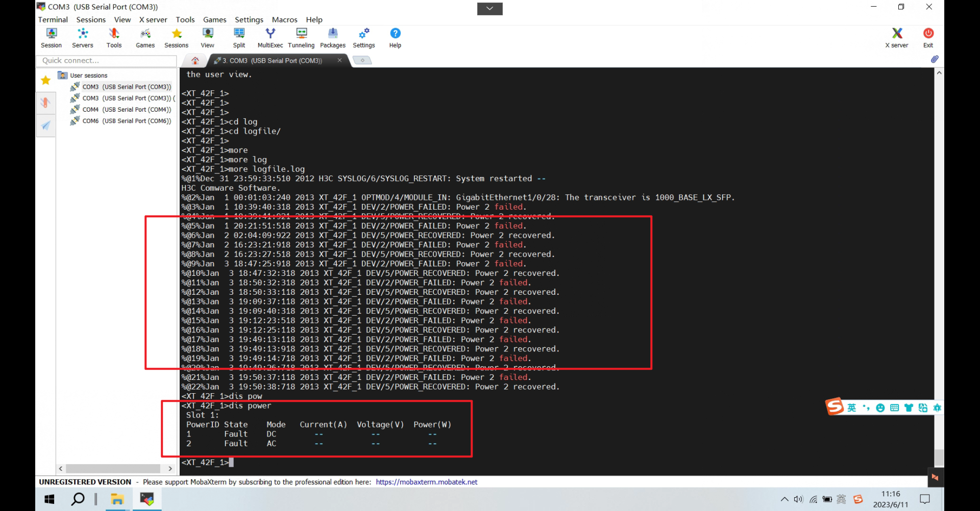Open the Settings gears toolbar icon
The height and width of the screenshot is (511, 980).
coord(364,38)
